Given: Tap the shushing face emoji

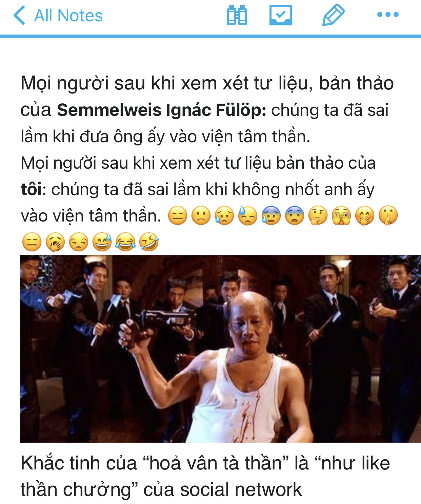Looking at the screenshot, I should tap(388, 216).
